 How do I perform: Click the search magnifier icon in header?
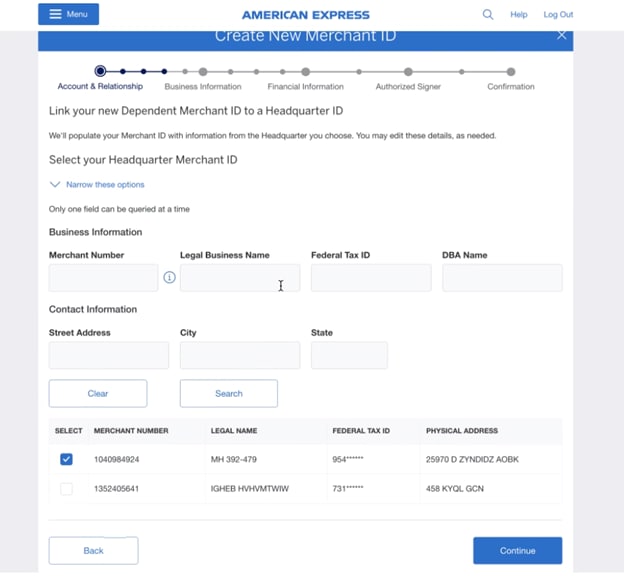click(488, 15)
